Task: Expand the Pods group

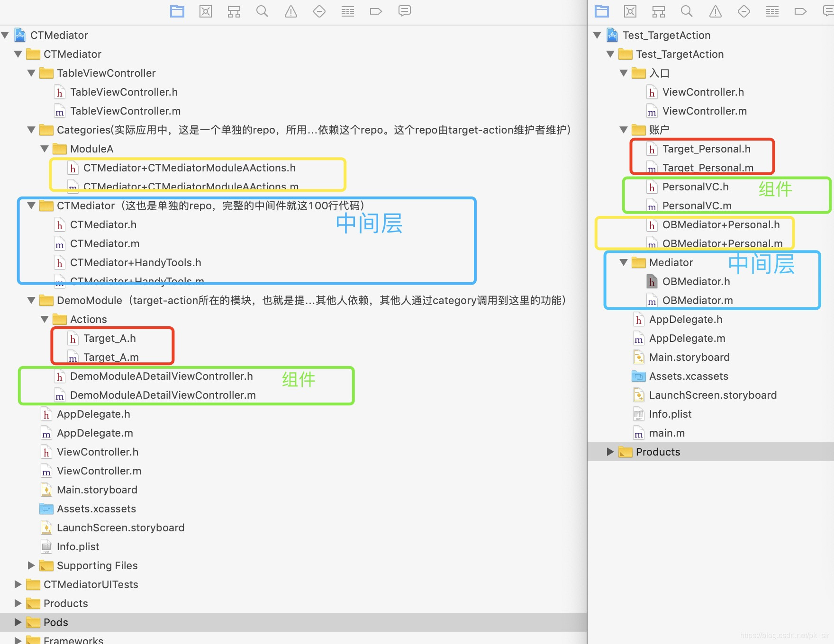Action: [x=18, y=622]
